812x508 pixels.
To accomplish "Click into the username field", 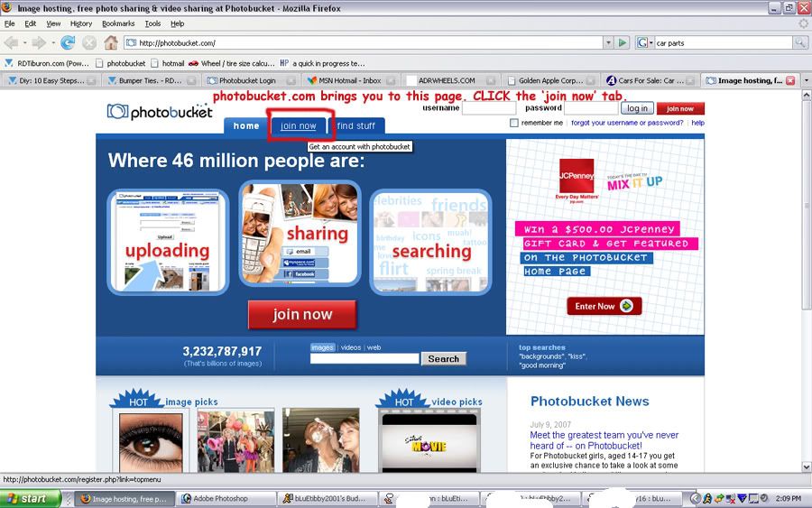I will click(488, 108).
